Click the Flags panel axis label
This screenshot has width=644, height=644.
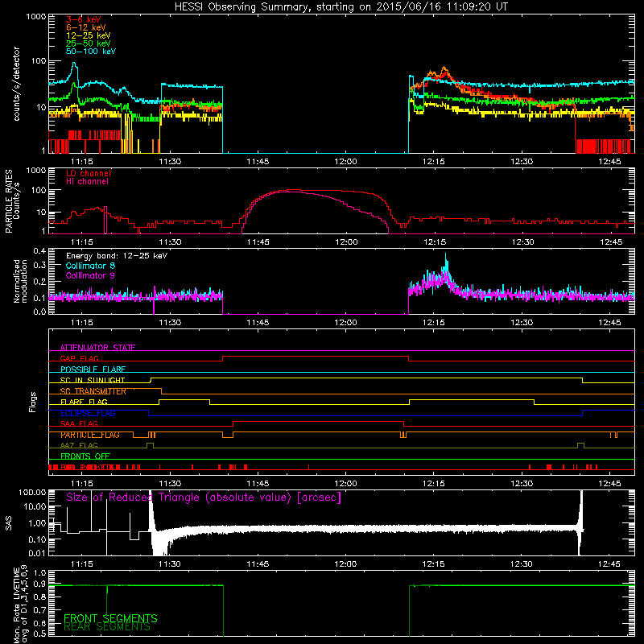(33, 402)
